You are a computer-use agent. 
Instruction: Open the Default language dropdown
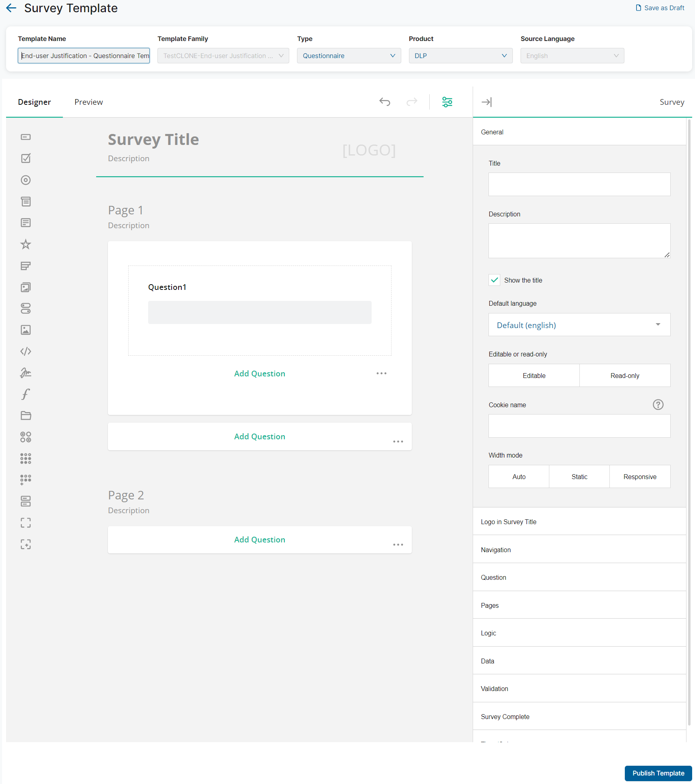click(x=579, y=324)
